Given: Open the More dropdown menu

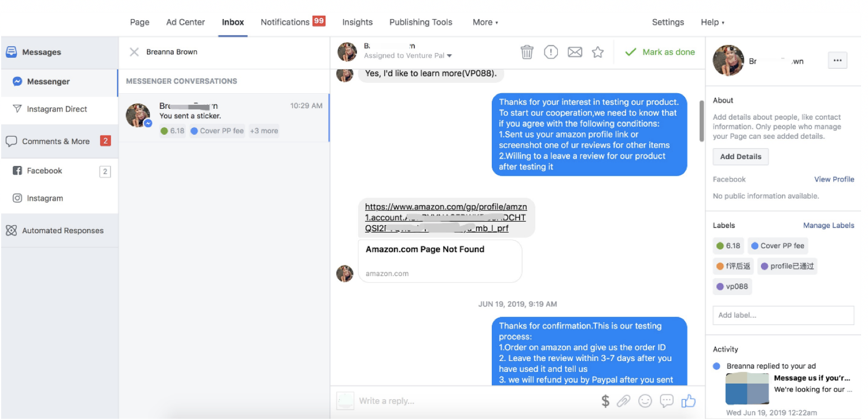Looking at the screenshot, I should pos(485,22).
